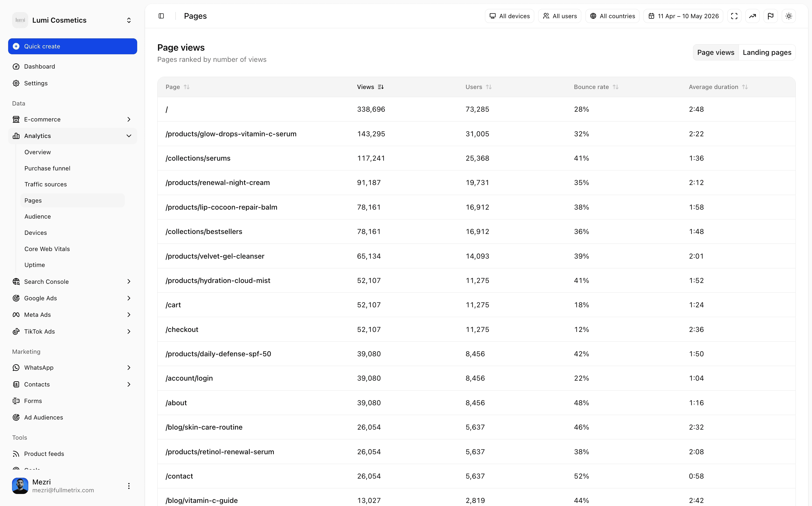Click /cart page path
Image resolution: width=812 pixels, height=506 pixels.
pos(173,305)
